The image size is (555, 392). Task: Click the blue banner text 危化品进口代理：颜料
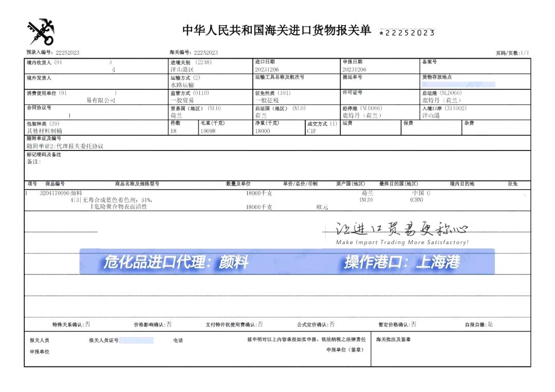pos(176,263)
